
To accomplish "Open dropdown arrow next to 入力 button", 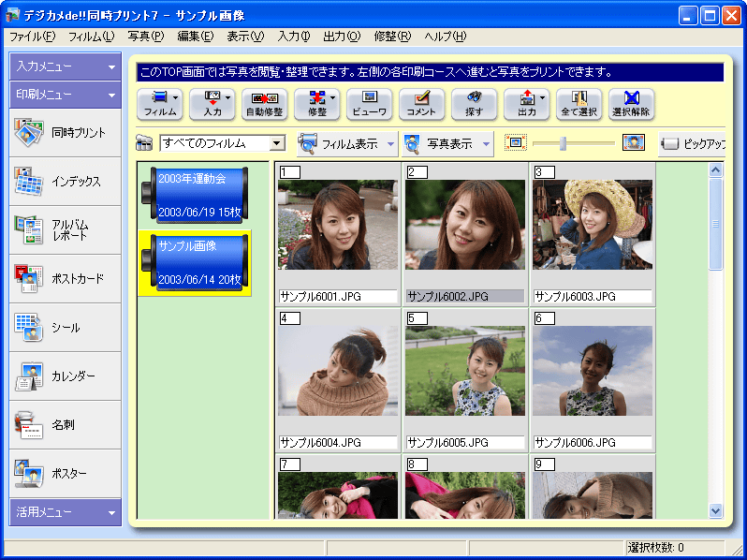I will [x=228, y=97].
